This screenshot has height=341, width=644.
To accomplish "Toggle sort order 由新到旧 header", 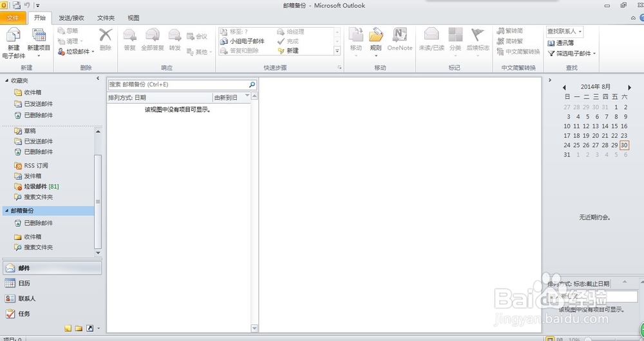I will (x=231, y=97).
